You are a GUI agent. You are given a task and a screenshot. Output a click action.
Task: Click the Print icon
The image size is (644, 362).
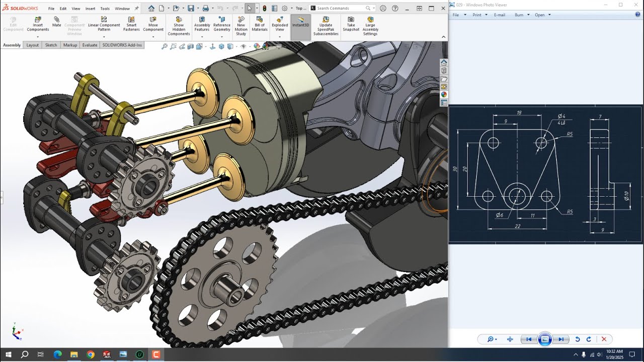click(x=205, y=8)
